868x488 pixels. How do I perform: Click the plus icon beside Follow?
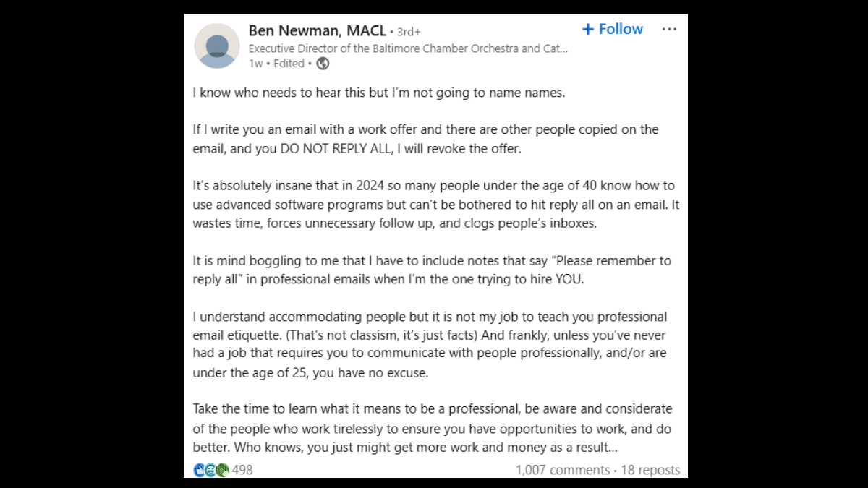pyautogui.click(x=588, y=29)
